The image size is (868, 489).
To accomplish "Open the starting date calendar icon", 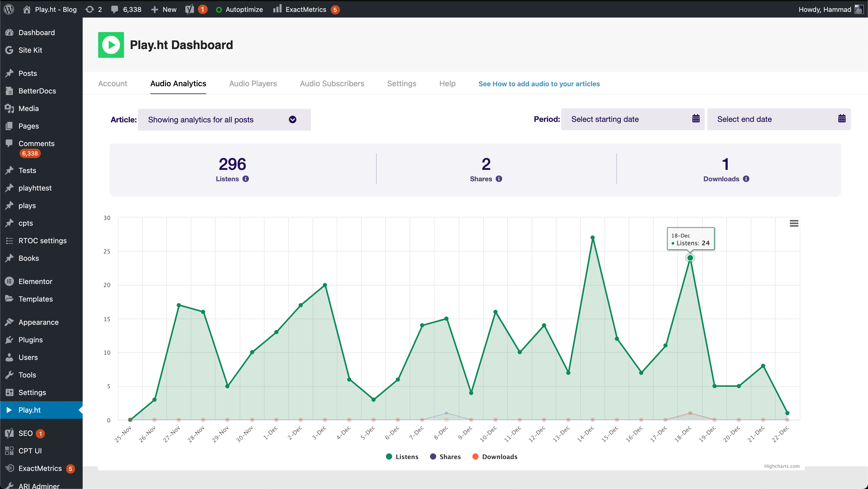I will [696, 119].
